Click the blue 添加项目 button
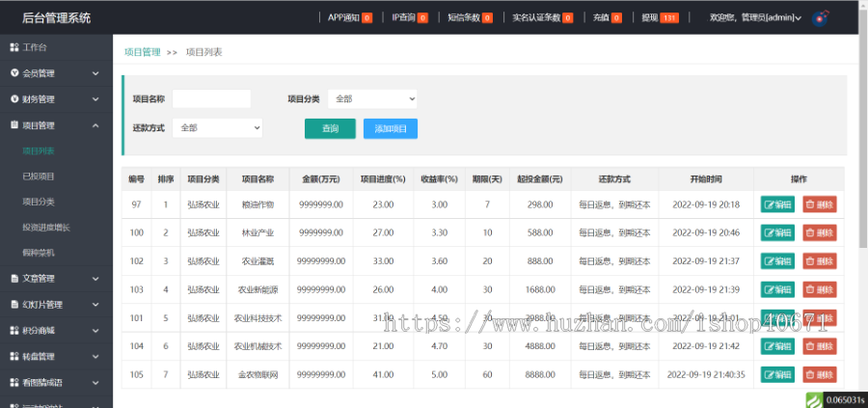This screenshot has height=408, width=868. coord(391,128)
